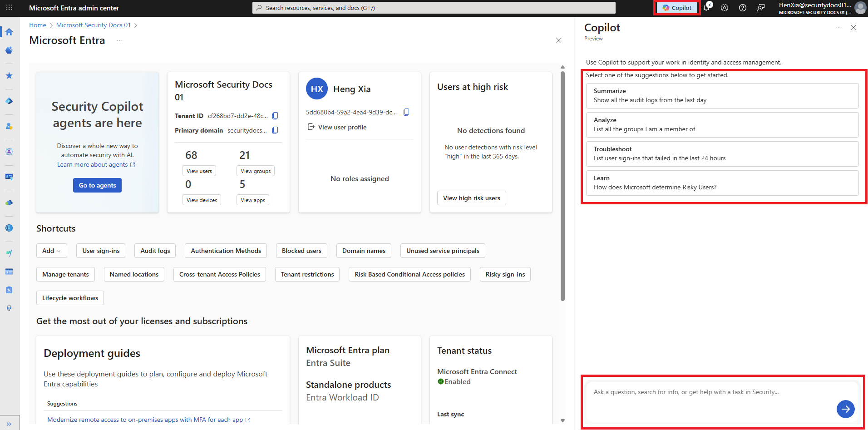This screenshot has height=430, width=868.
Task: Go to the Microsoft Security Docs 01 breadcrumb
Action: 93,25
